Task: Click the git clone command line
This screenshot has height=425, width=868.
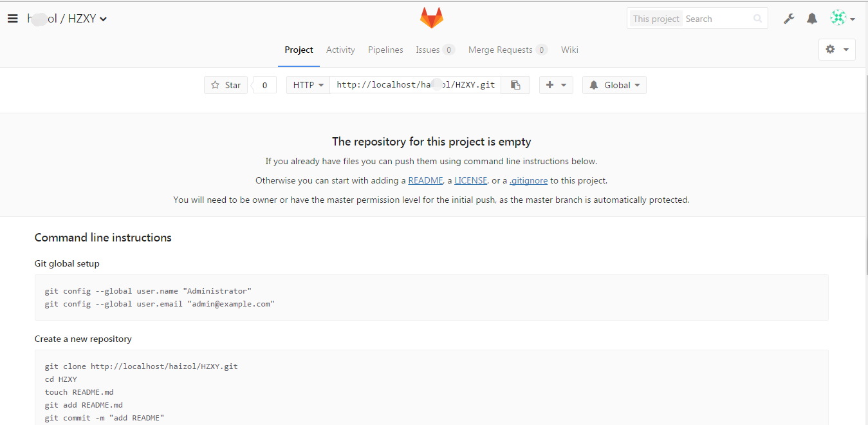Action: pos(141,366)
